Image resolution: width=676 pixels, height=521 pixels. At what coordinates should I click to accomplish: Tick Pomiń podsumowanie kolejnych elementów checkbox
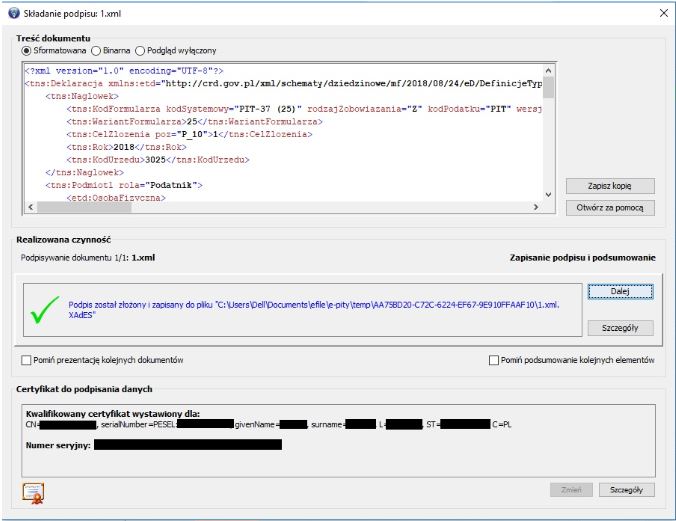click(493, 359)
